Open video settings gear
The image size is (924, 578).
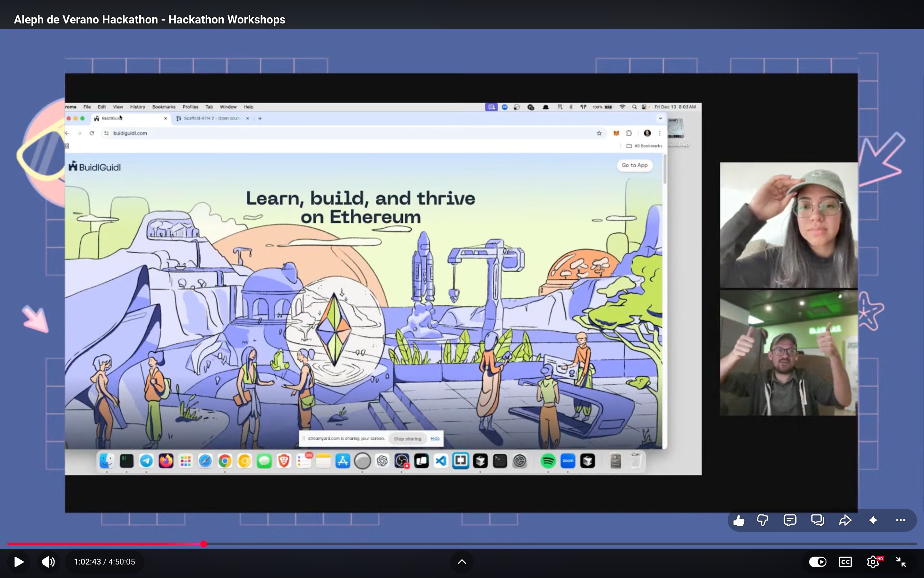coord(873,562)
